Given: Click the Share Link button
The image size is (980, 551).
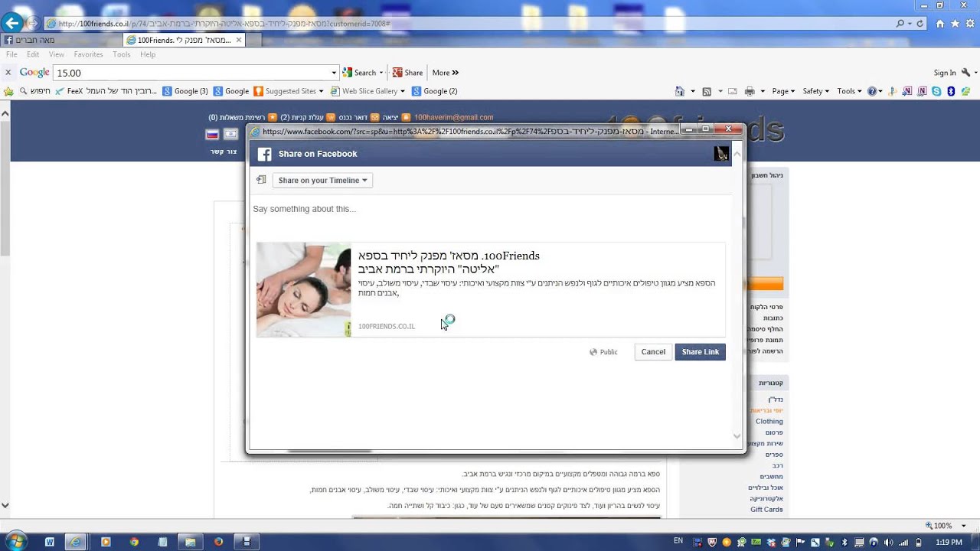Looking at the screenshot, I should tap(700, 352).
